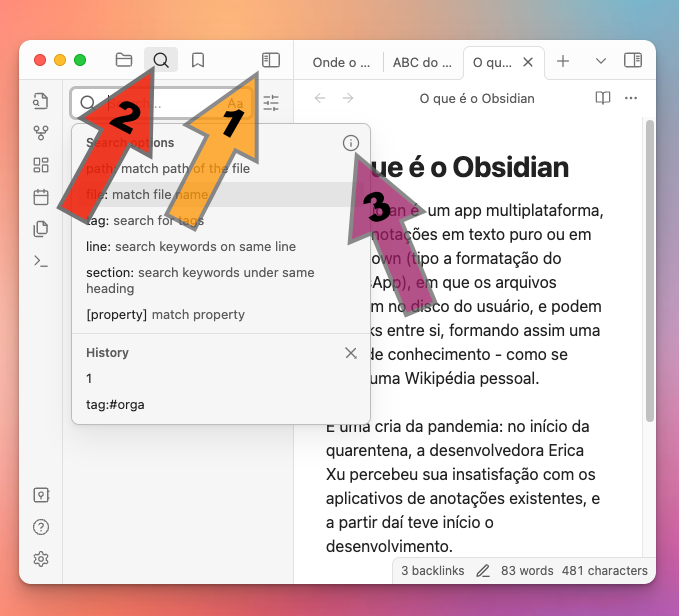The width and height of the screenshot is (679, 616).
Task: Open search options info icon
Action: coord(351,143)
